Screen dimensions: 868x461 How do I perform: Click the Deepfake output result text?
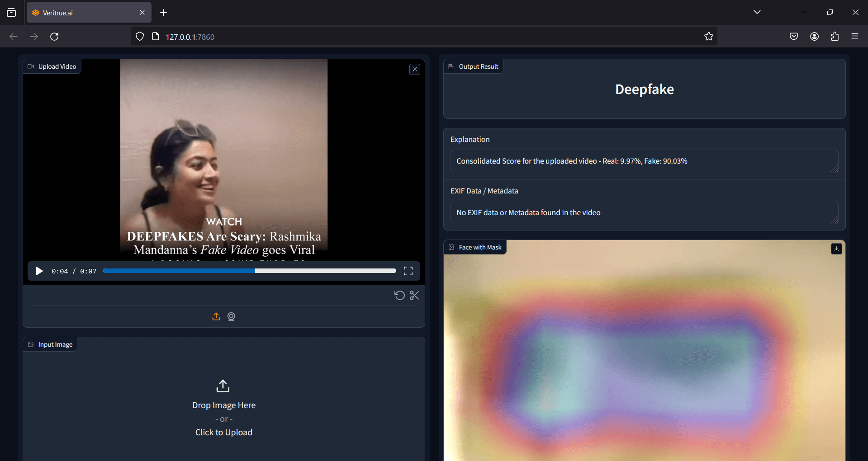644,89
